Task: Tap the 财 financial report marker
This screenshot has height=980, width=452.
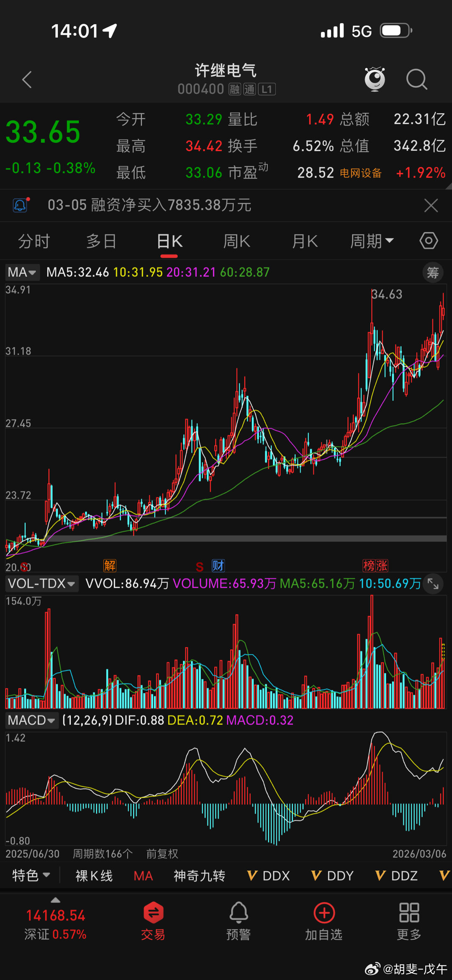Action: point(218,566)
